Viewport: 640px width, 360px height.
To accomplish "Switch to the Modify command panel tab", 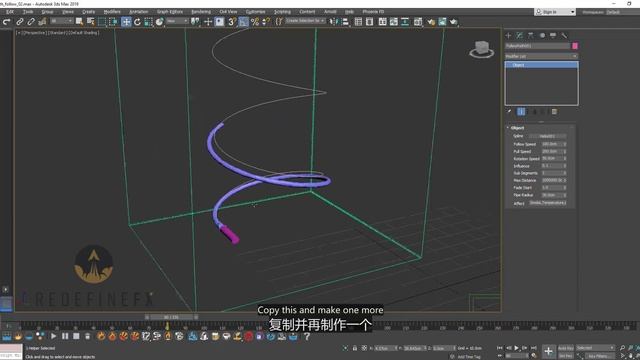I will click(520, 36).
